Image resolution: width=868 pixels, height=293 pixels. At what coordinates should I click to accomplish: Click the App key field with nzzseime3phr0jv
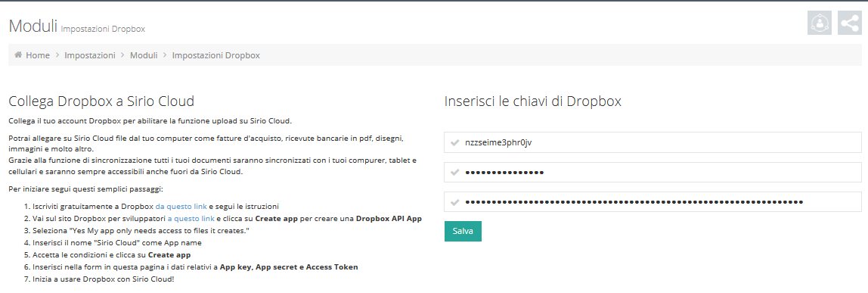click(x=653, y=142)
